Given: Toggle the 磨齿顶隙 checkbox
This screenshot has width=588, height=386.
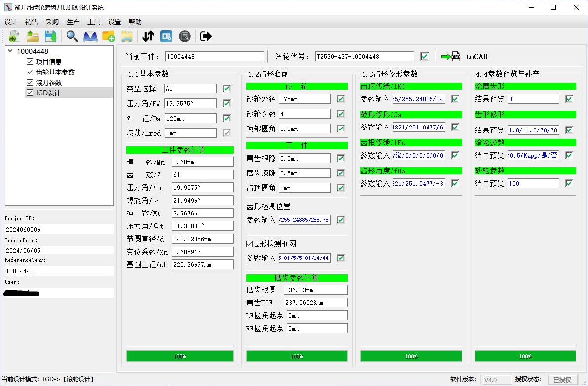Looking at the screenshot, I should point(341,172).
